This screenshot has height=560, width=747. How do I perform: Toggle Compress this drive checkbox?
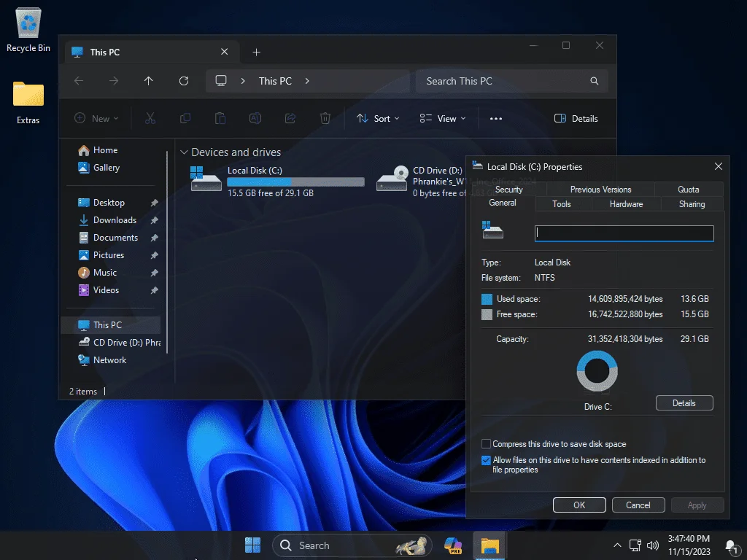[x=486, y=444]
